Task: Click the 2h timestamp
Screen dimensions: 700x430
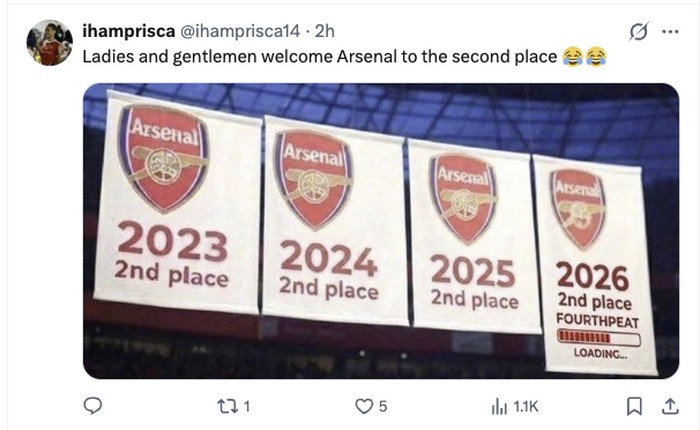Action: coord(327,32)
